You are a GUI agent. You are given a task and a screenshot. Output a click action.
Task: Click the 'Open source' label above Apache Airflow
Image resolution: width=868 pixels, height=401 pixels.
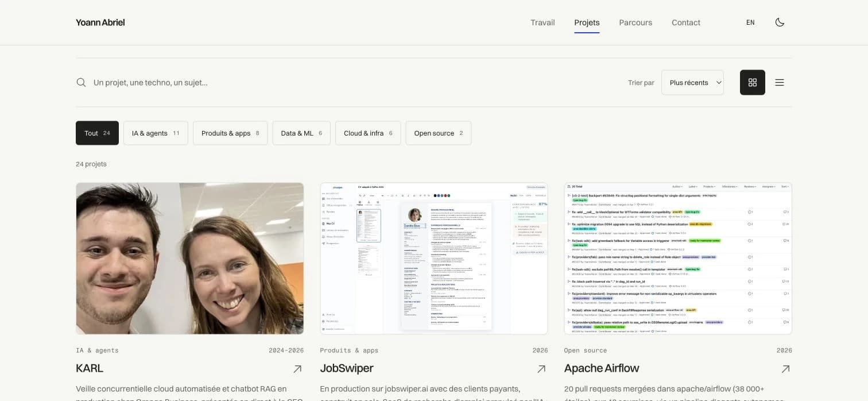coord(586,350)
